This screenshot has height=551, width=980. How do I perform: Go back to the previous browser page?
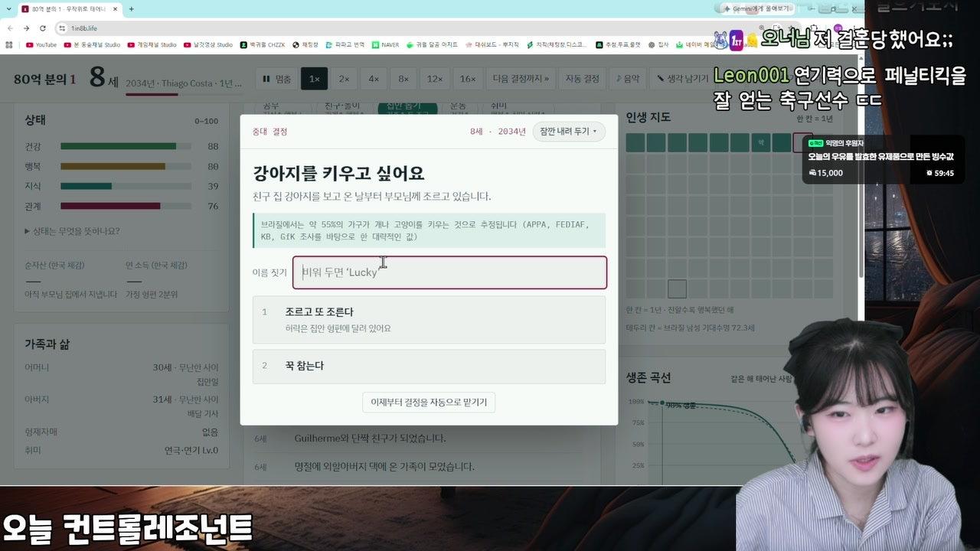point(9,28)
